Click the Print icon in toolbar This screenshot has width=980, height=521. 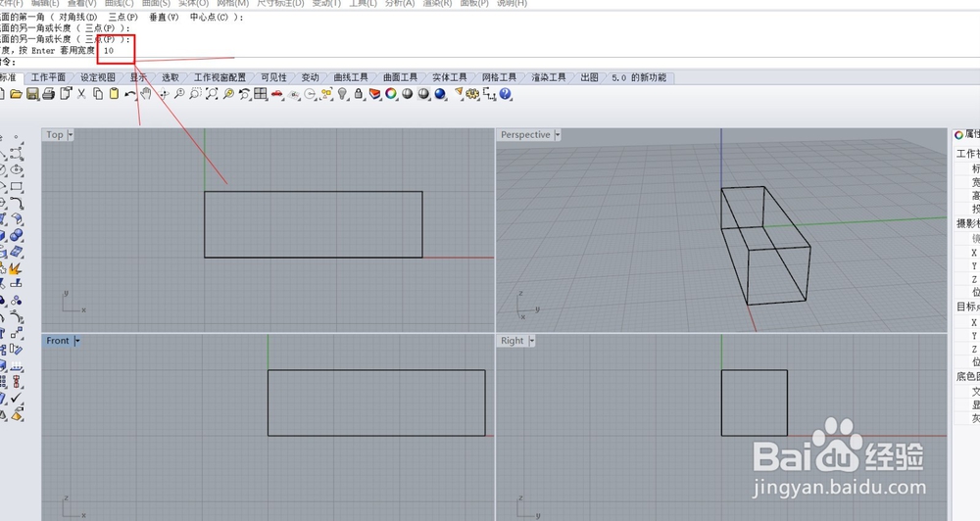point(49,94)
